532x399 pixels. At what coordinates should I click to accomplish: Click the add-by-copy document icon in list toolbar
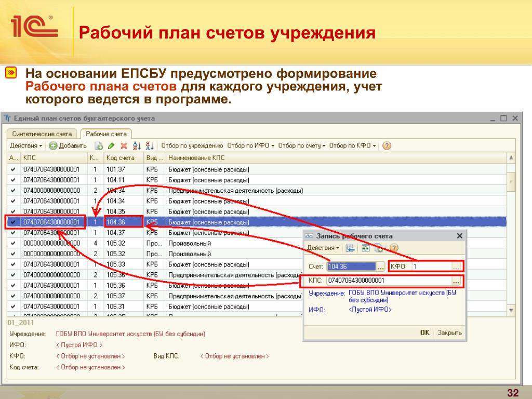point(98,146)
